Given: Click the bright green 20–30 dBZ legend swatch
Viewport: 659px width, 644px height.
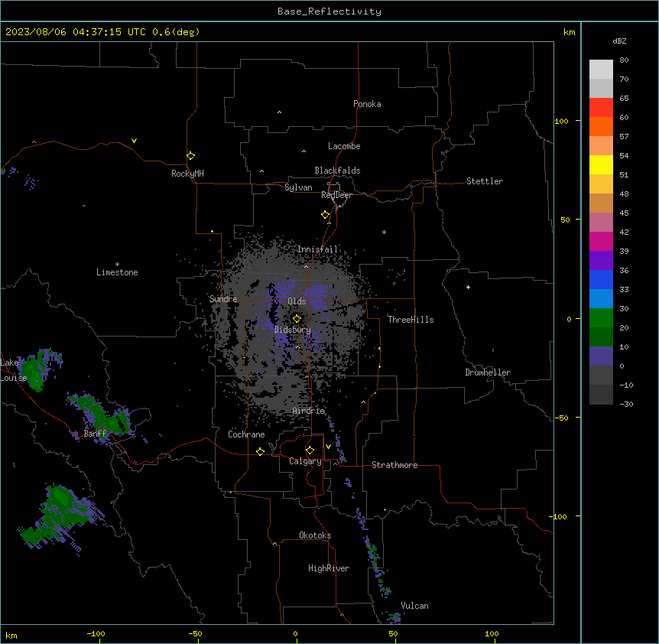Looking at the screenshot, I should click(x=601, y=318).
